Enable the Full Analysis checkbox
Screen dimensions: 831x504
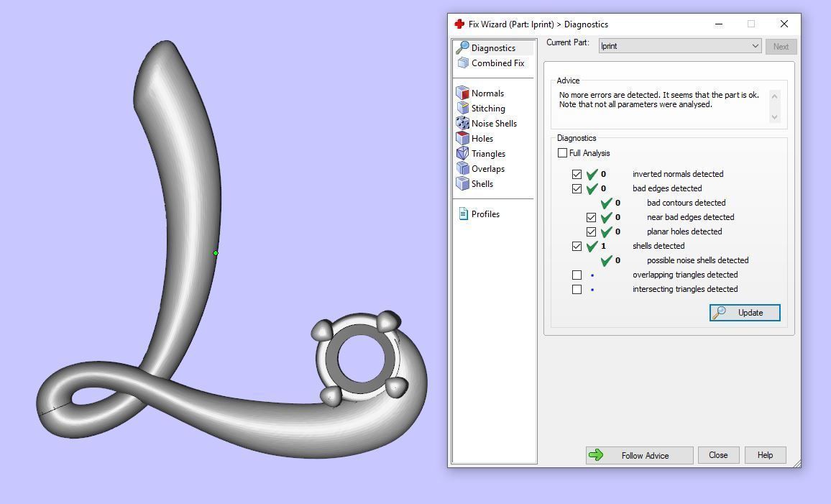pyautogui.click(x=562, y=153)
